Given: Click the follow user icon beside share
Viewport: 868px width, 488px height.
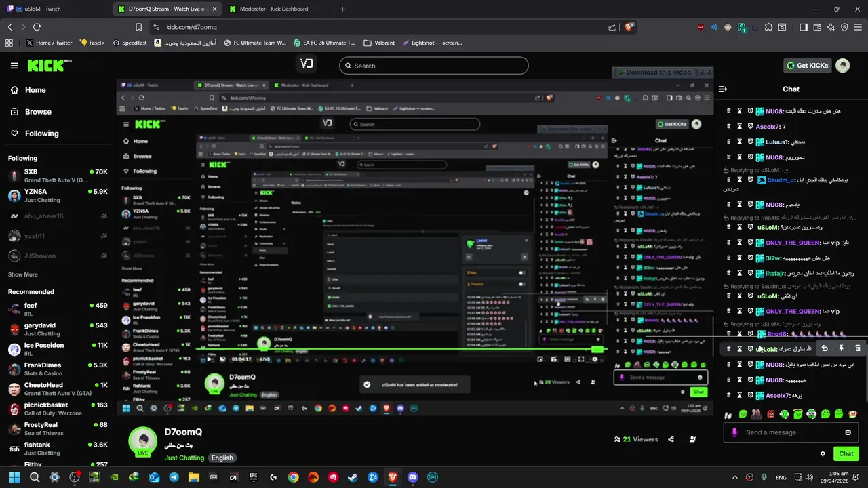Looking at the screenshot, I should coord(692,439).
